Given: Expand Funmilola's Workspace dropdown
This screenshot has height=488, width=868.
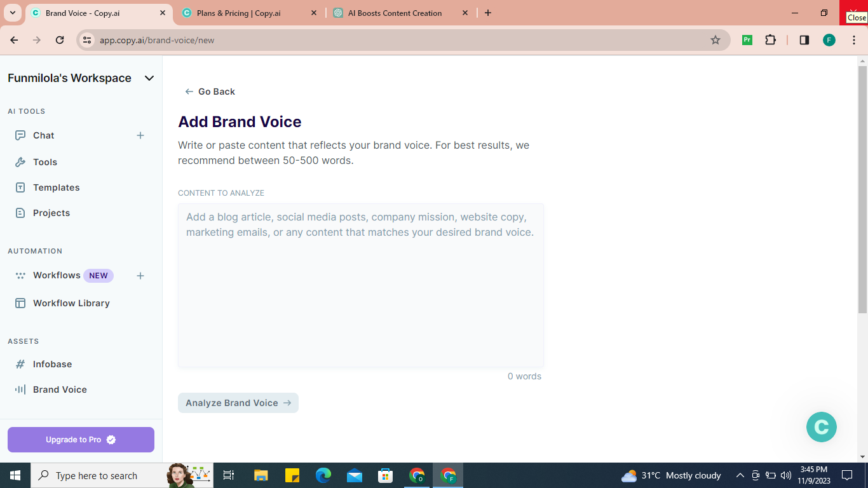Looking at the screenshot, I should [x=149, y=78].
